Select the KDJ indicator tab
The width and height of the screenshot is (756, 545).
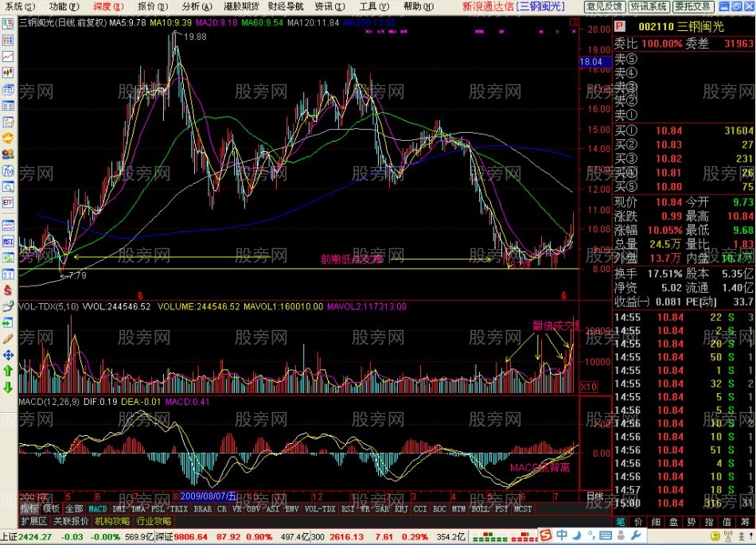pos(400,509)
